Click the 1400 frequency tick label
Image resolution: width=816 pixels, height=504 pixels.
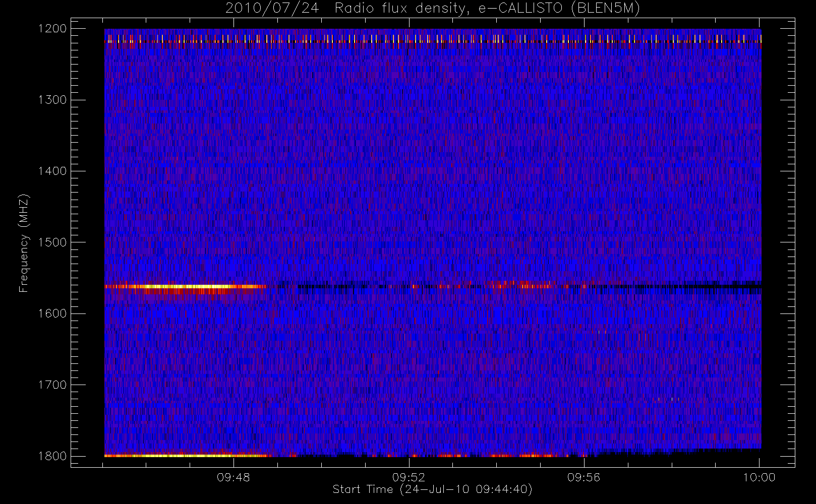52,171
